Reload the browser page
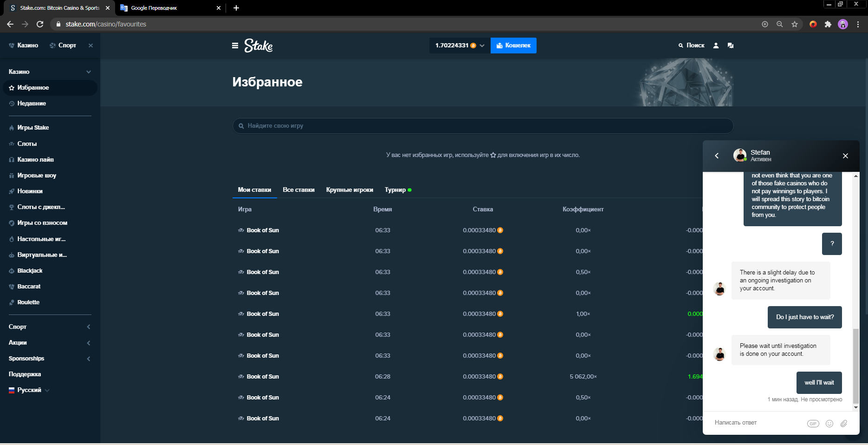Image resolution: width=868 pixels, height=445 pixels. coord(40,24)
